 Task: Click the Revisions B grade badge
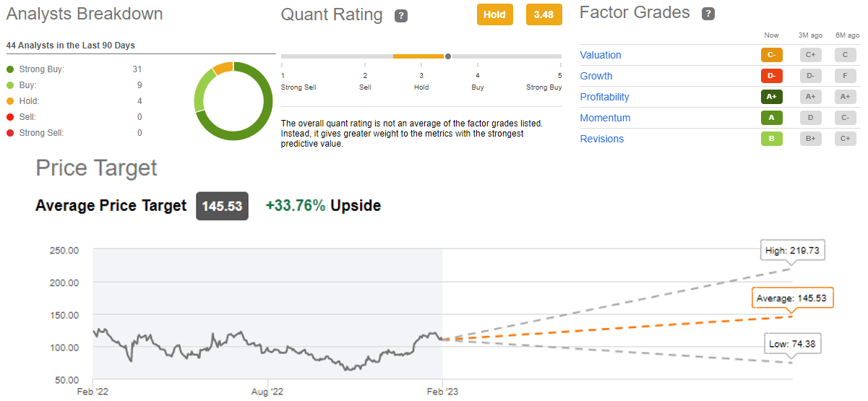pyautogui.click(x=772, y=139)
